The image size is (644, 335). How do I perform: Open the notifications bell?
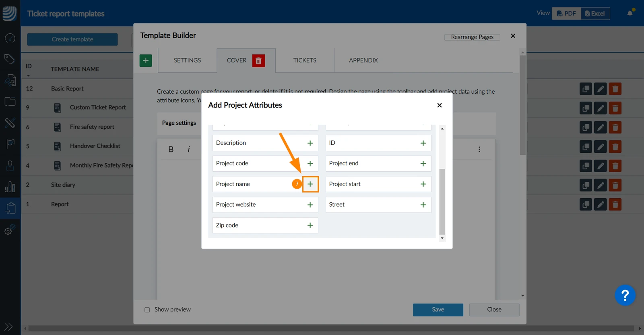coord(630,13)
